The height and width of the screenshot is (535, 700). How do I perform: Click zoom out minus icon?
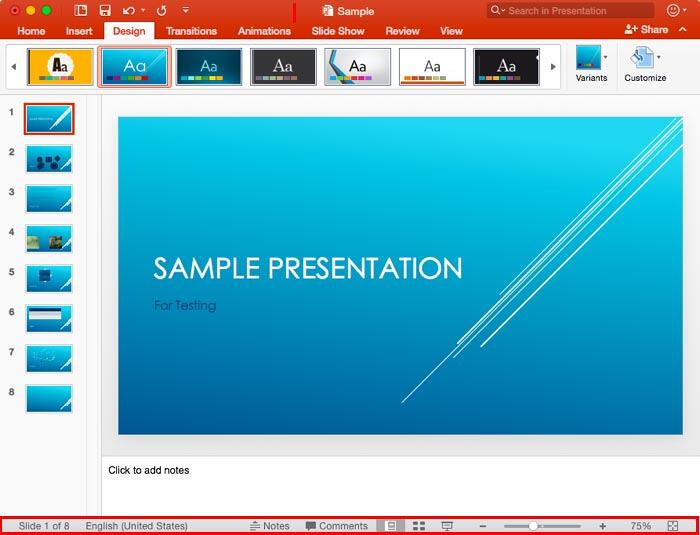tap(483, 526)
